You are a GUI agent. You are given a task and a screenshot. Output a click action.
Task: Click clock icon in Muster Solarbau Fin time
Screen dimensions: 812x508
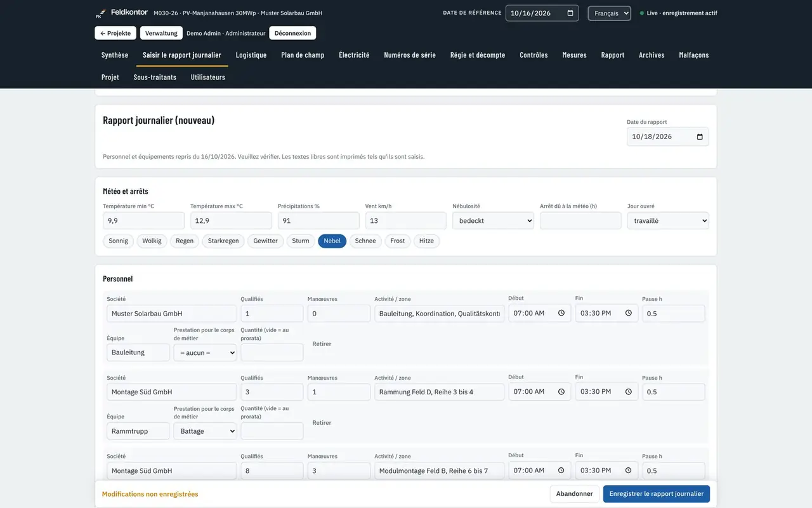pyautogui.click(x=629, y=313)
